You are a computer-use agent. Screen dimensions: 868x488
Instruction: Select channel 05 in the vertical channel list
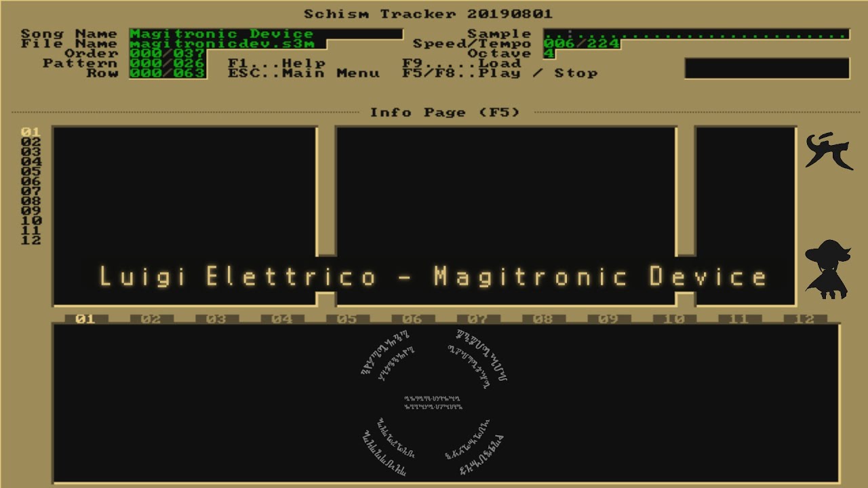(31, 171)
